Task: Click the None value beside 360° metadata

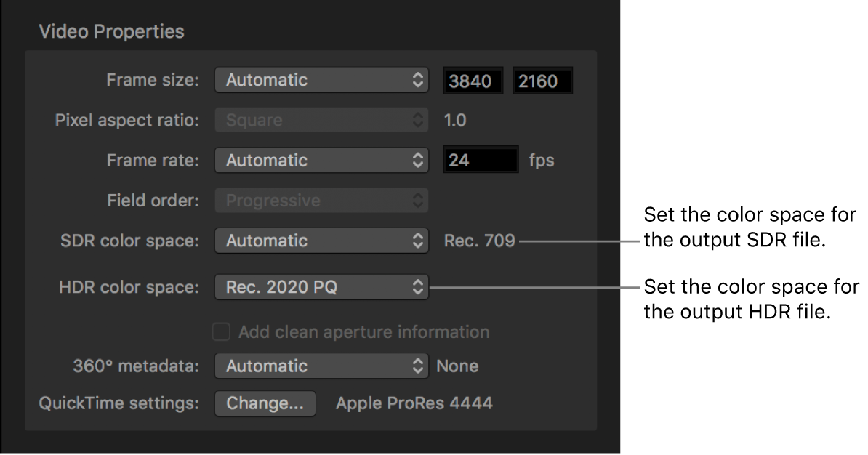Action: 457,366
